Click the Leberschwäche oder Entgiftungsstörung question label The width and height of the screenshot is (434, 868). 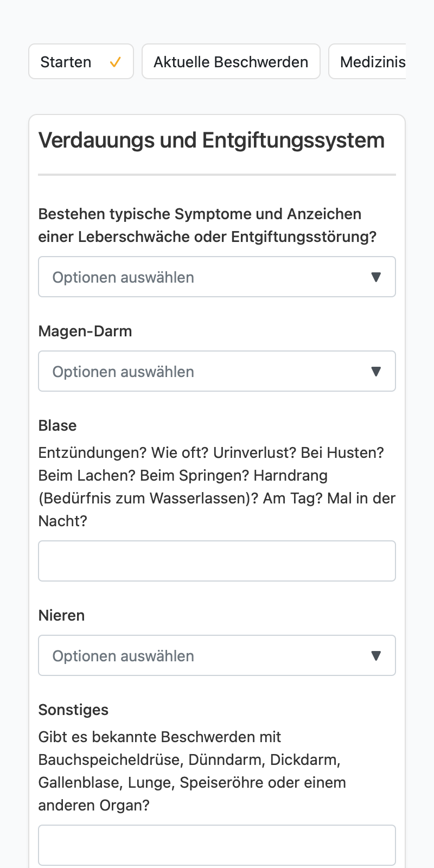[x=208, y=225]
